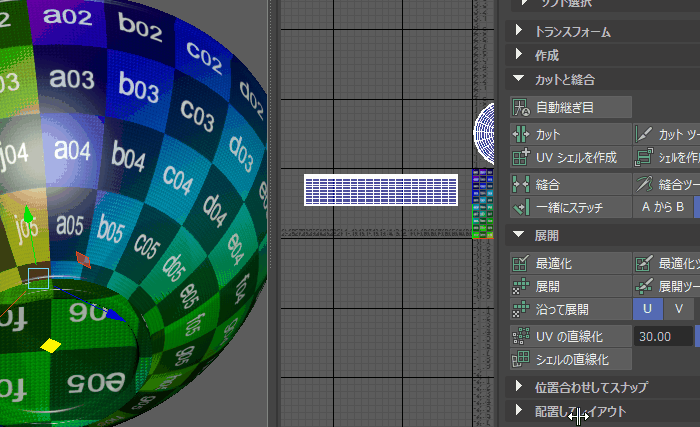This screenshot has width=700, height=427.
Task: Expand the 配置しレイアウト section
Action: 518,410
